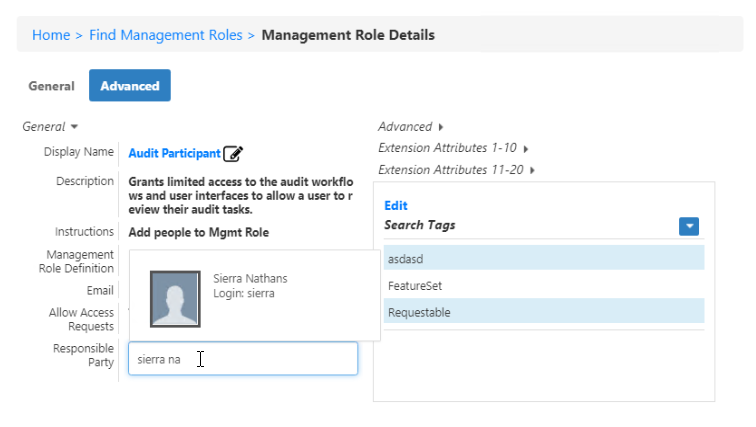Expand Extension Attributes 1-10
Screen dimensions: 756x427
[x=452, y=148]
